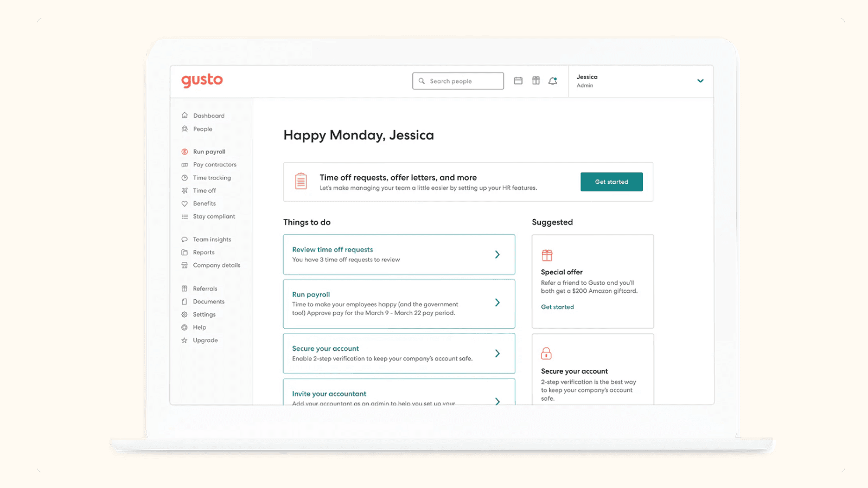
Task: Click the Upgrade star icon
Action: [184, 340]
